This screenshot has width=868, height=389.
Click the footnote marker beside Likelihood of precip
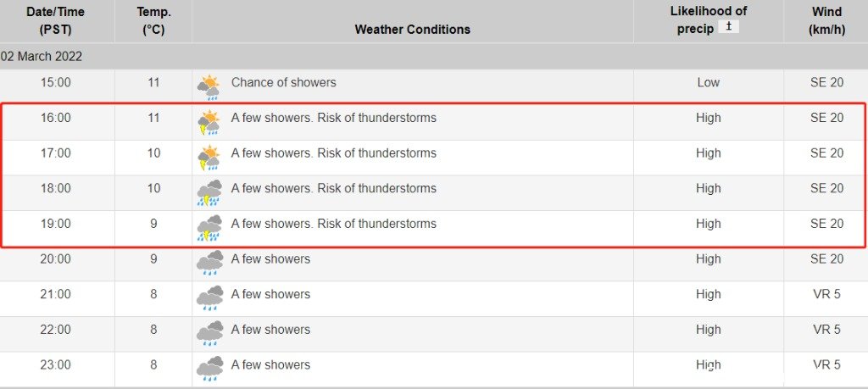click(728, 26)
